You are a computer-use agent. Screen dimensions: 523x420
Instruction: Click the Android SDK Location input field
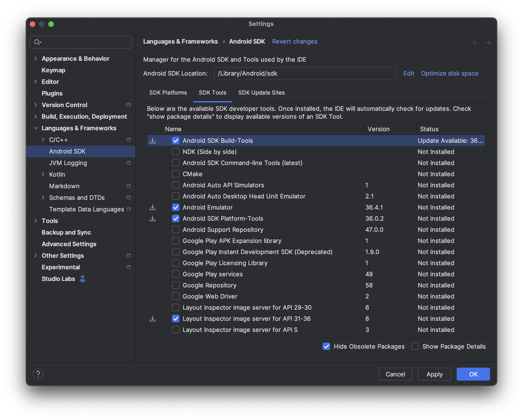tap(305, 73)
